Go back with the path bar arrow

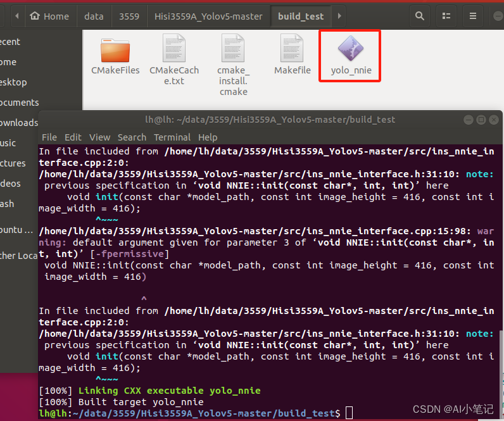coord(17,16)
